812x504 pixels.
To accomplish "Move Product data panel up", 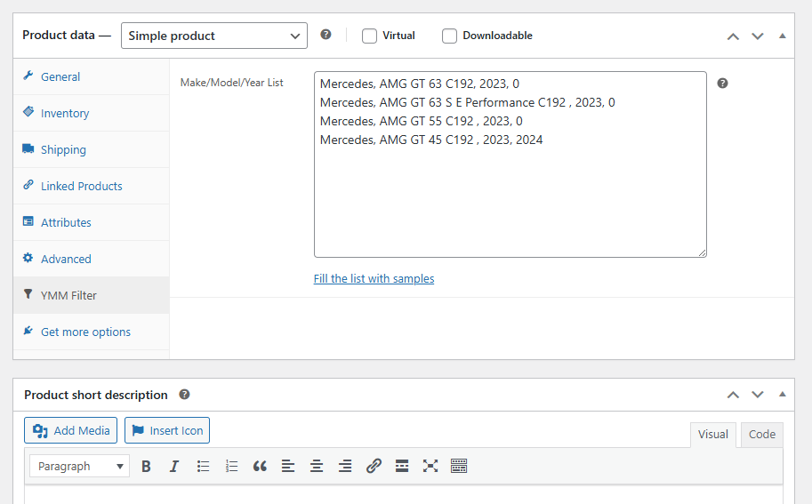I will tap(733, 36).
